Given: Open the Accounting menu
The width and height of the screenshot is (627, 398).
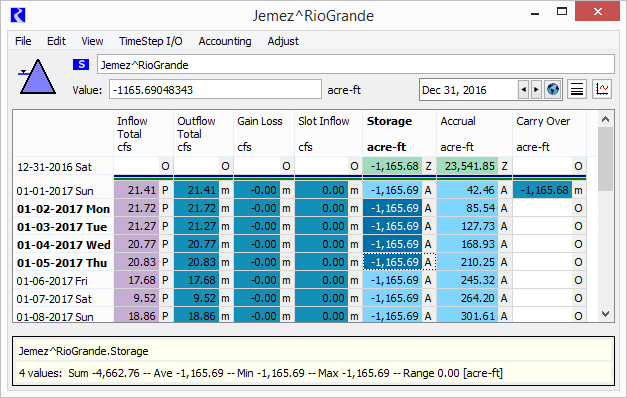Looking at the screenshot, I should [x=225, y=41].
